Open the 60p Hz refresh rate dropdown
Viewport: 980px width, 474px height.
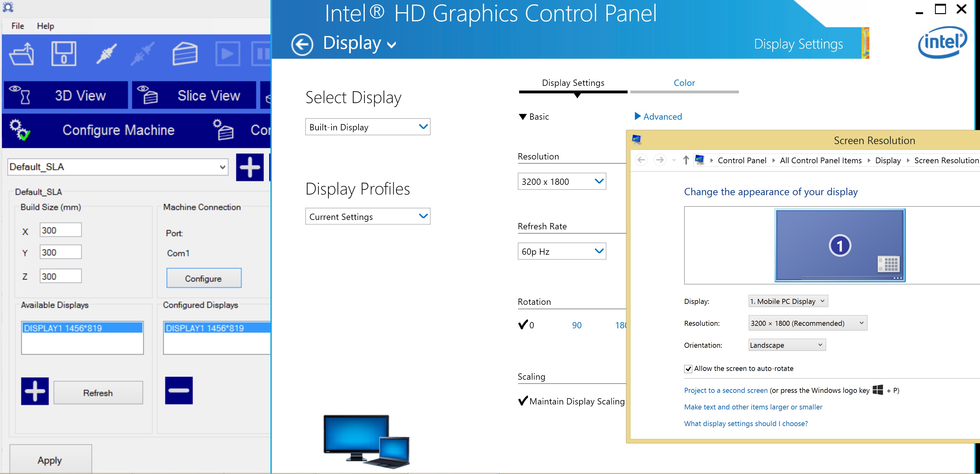(562, 252)
